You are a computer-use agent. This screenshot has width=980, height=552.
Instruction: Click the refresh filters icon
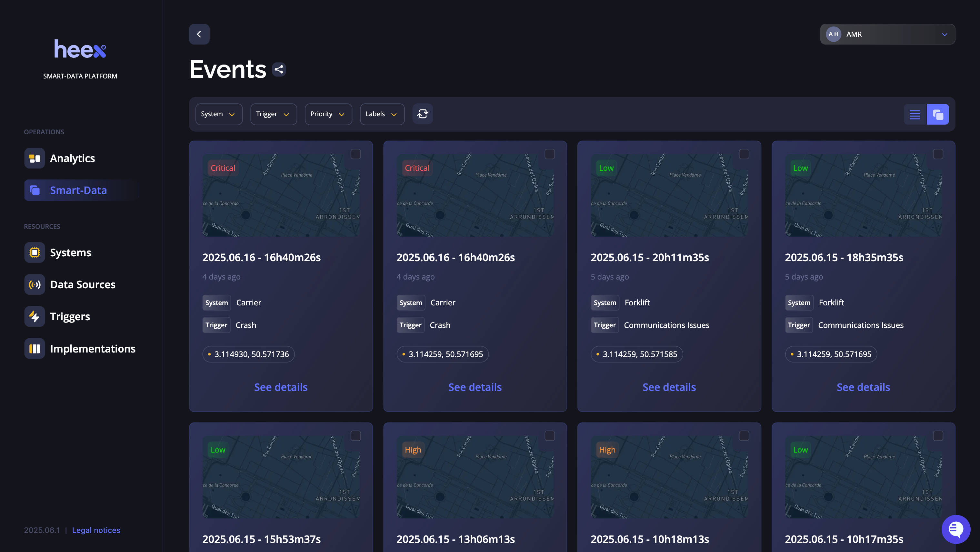pyautogui.click(x=423, y=114)
